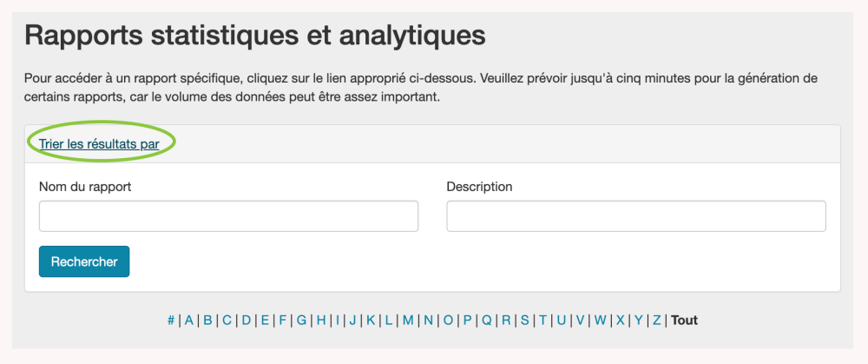Image resolution: width=868 pixels, height=364 pixels.
Task: Focus the Description input field
Action: [x=635, y=216]
